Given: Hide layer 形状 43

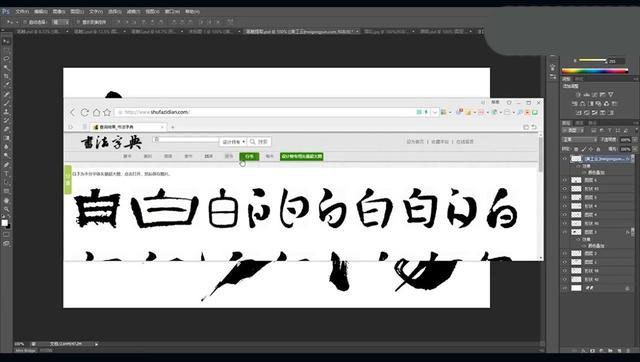Looking at the screenshot, I should click(x=565, y=189).
